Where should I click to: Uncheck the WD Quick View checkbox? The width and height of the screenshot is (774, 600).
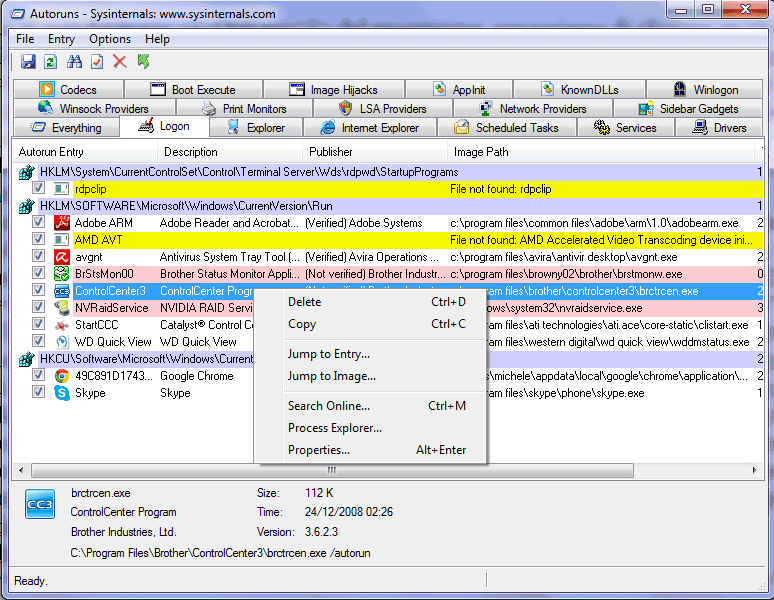click(x=38, y=341)
